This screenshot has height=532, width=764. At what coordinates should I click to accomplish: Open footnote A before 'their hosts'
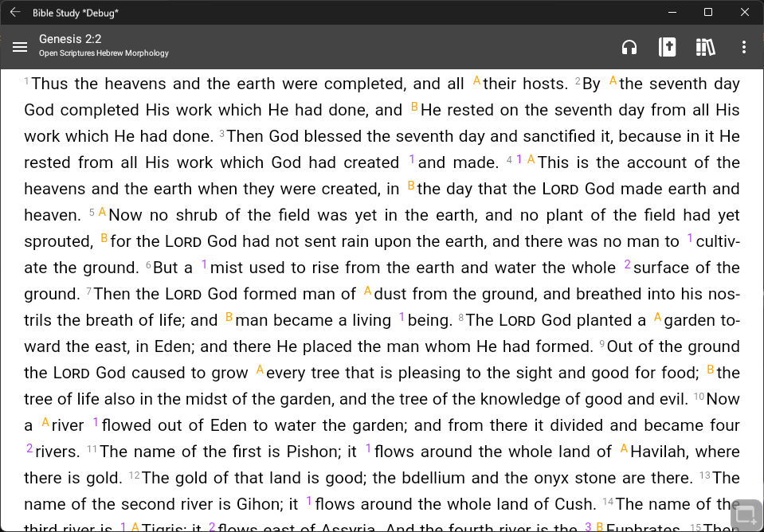[476, 81]
